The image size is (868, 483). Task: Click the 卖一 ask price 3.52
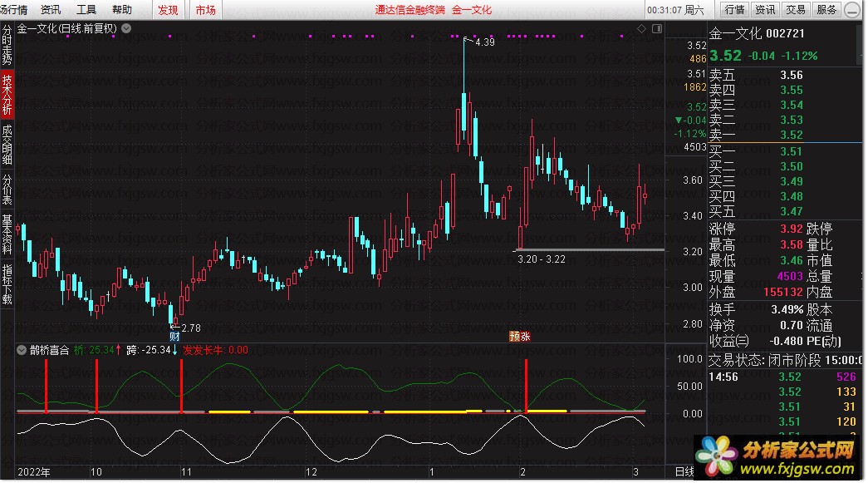[792, 135]
